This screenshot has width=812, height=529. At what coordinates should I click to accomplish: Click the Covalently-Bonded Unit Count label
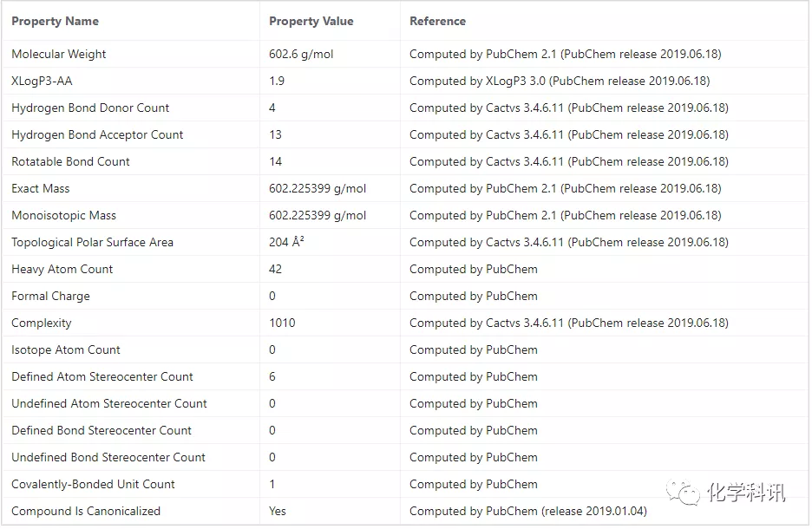(93, 484)
